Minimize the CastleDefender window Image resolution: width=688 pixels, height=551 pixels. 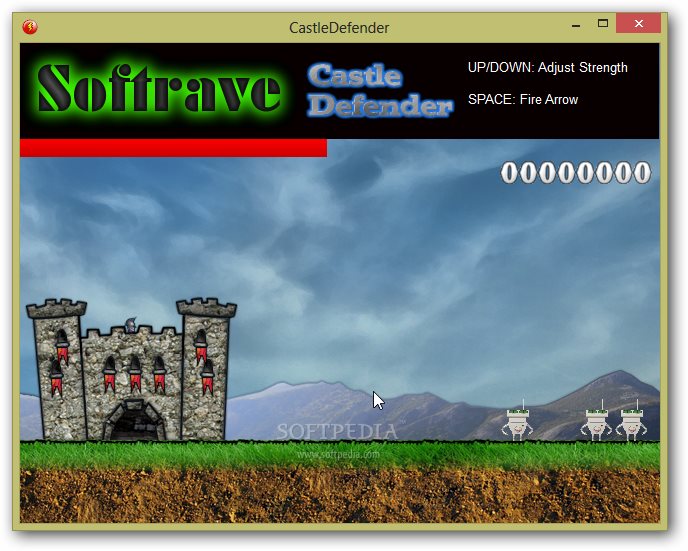pos(576,24)
